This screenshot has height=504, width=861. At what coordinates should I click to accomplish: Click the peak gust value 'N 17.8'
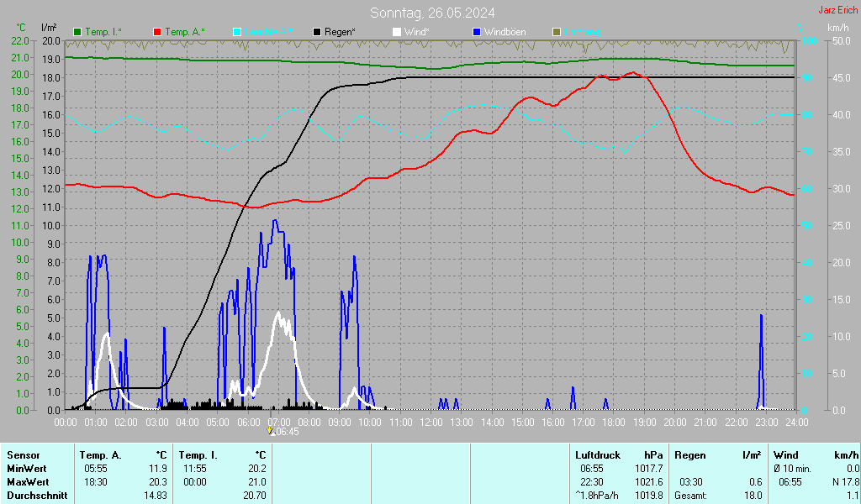pos(846,482)
